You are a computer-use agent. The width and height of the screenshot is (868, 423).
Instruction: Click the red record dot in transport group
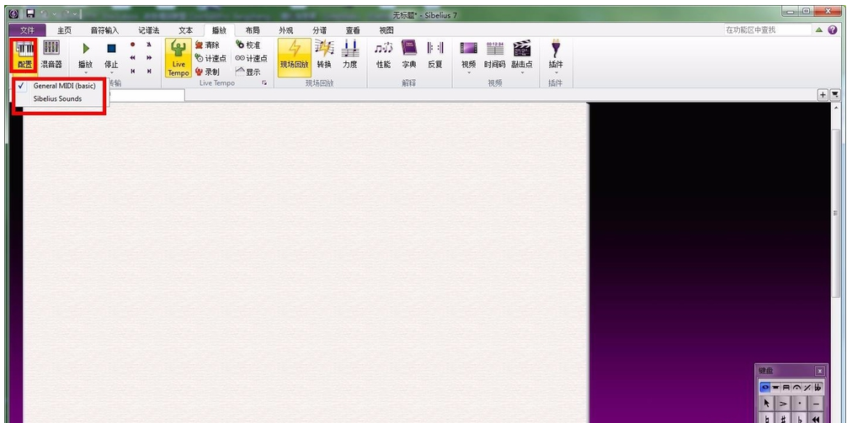[x=133, y=45]
